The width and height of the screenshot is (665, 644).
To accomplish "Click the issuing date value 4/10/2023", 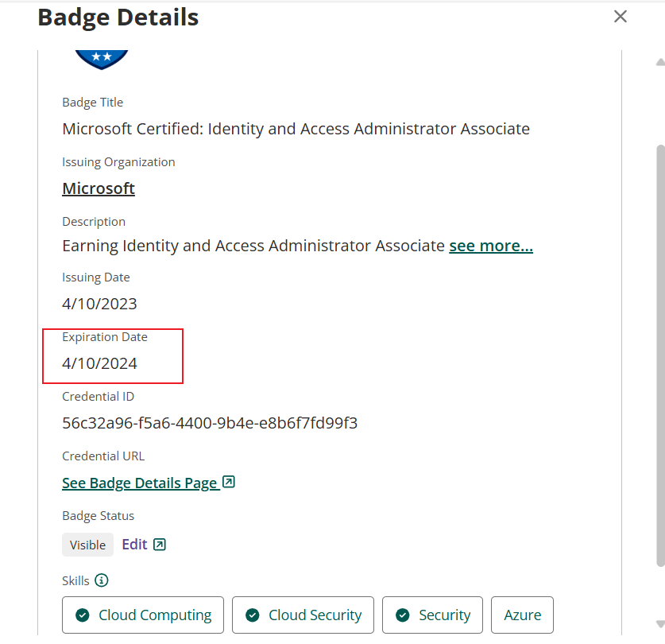I will pos(99,304).
